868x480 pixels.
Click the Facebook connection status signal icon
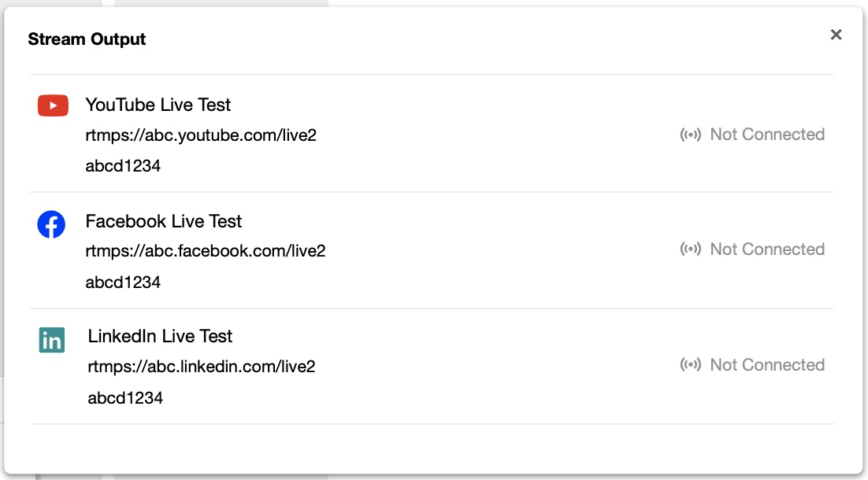pyautogui.click(x=690, y=249)
